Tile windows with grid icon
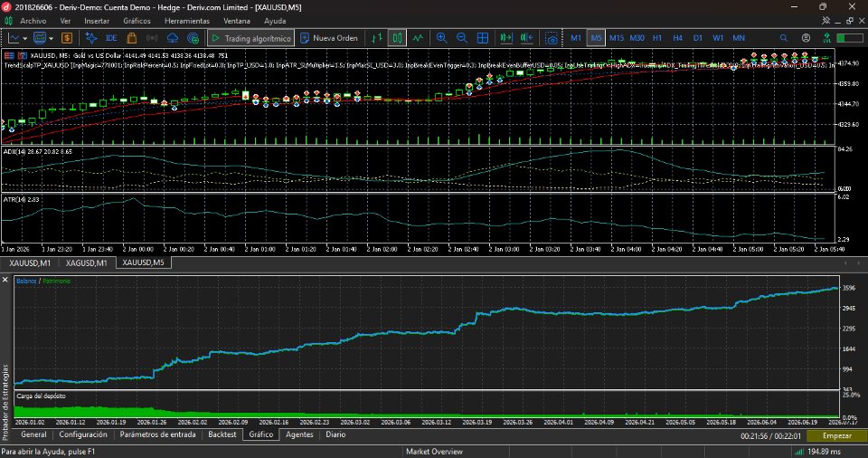 point(483,38)
